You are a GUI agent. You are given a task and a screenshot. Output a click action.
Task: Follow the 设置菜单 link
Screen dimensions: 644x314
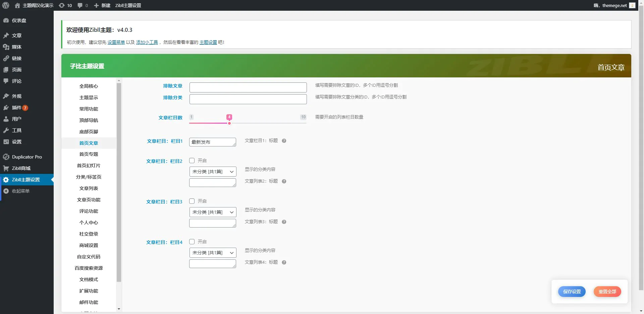tap(116, 42)
